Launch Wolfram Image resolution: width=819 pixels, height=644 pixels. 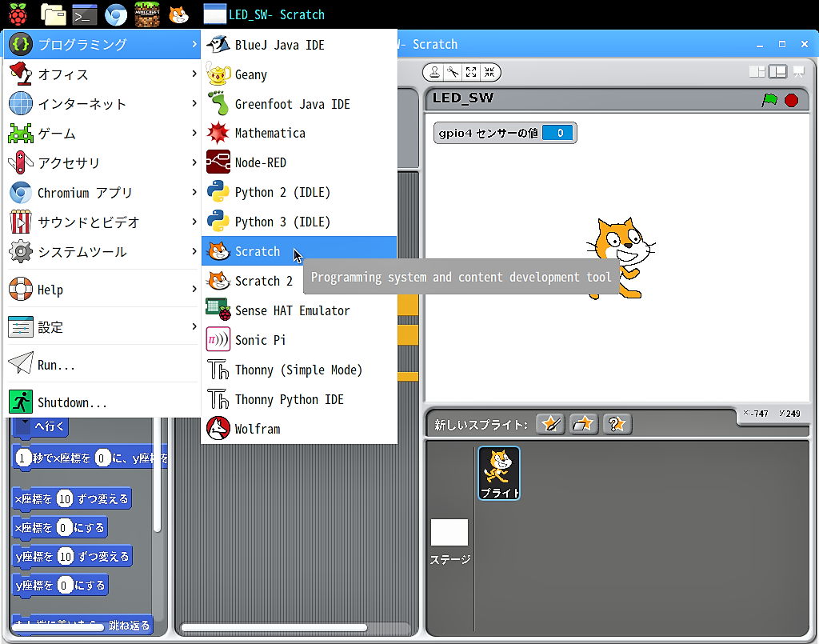(x=299, y=429)
